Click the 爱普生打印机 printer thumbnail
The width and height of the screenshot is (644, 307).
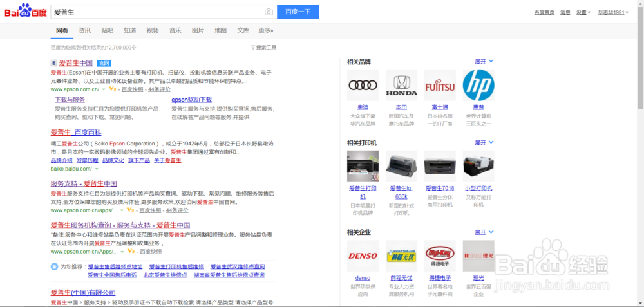pos(363,166)
